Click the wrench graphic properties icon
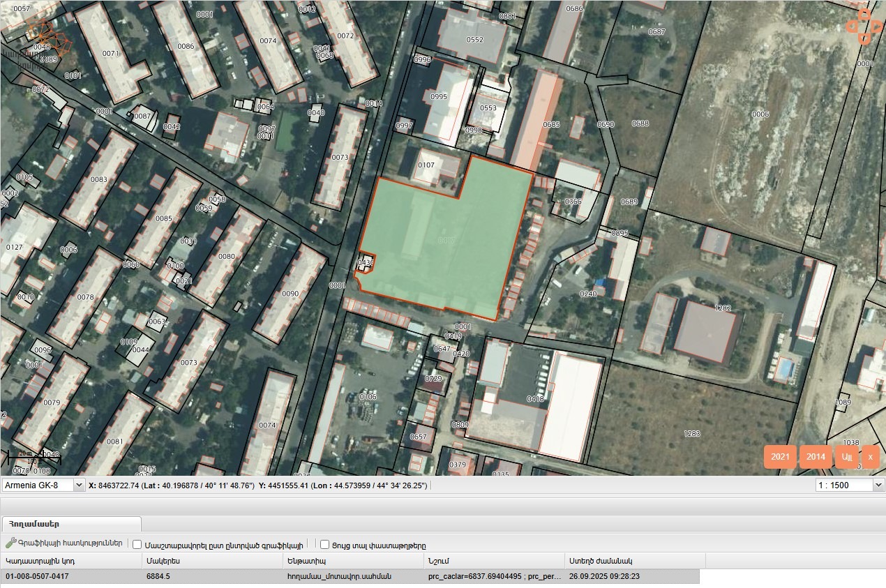Viewport: 886px width, 588px height. click(x=10, y=544)
